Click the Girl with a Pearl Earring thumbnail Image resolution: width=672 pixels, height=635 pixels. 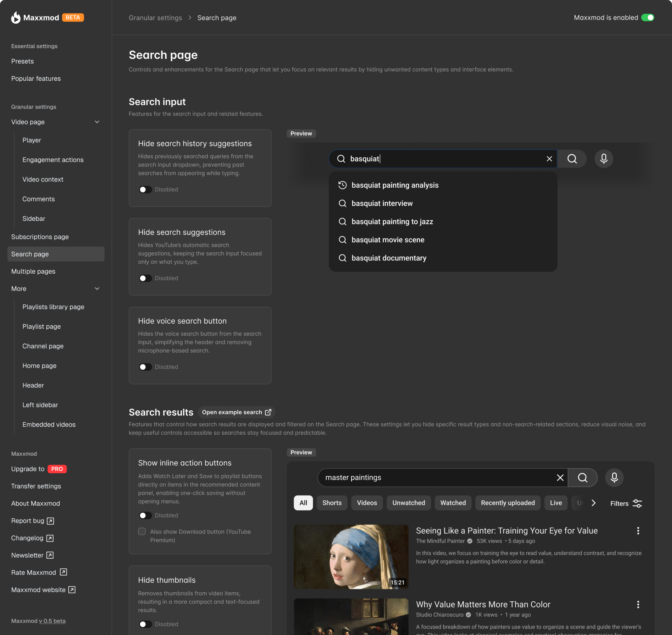click(351, 557)
